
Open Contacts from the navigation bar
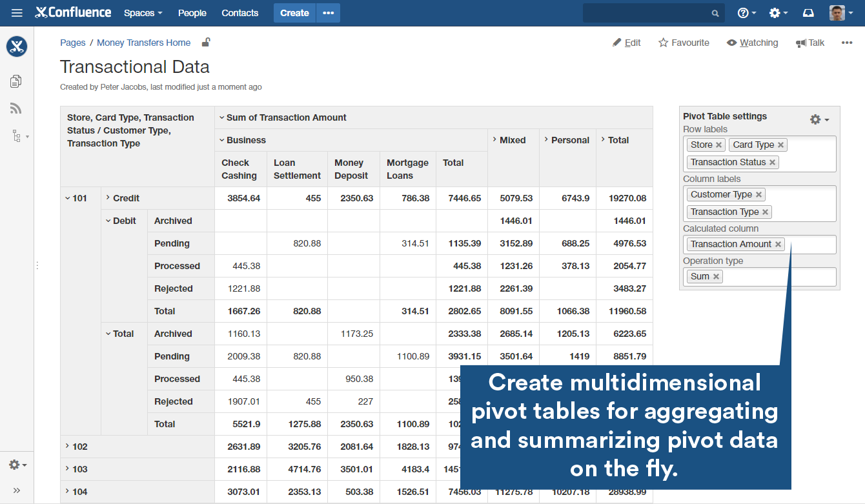pos(239,12)
